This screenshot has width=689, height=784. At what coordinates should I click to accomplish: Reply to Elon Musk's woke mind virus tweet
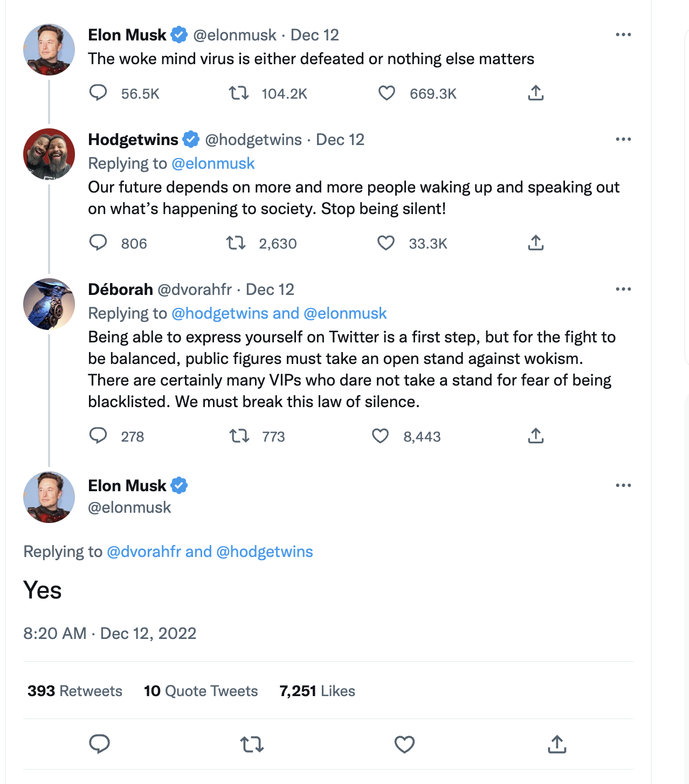point(99,93)
